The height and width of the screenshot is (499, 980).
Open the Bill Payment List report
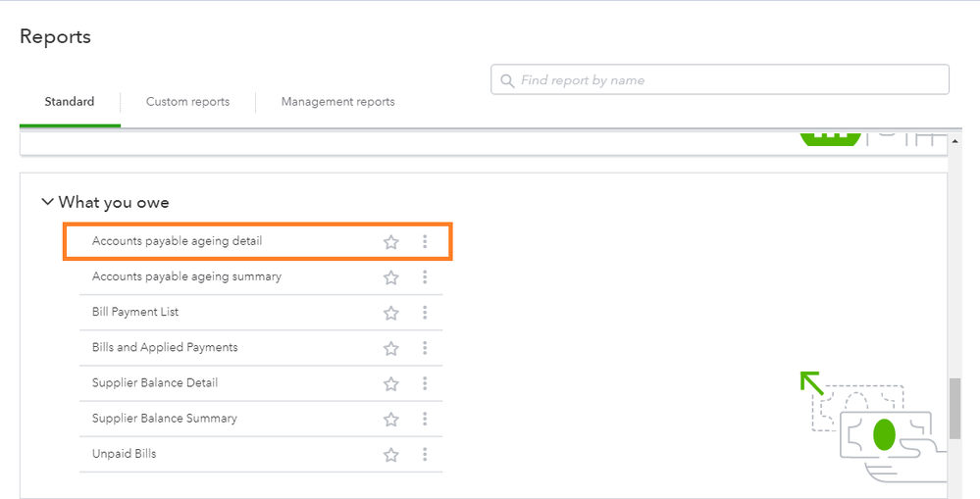click(x=135, y=312)
